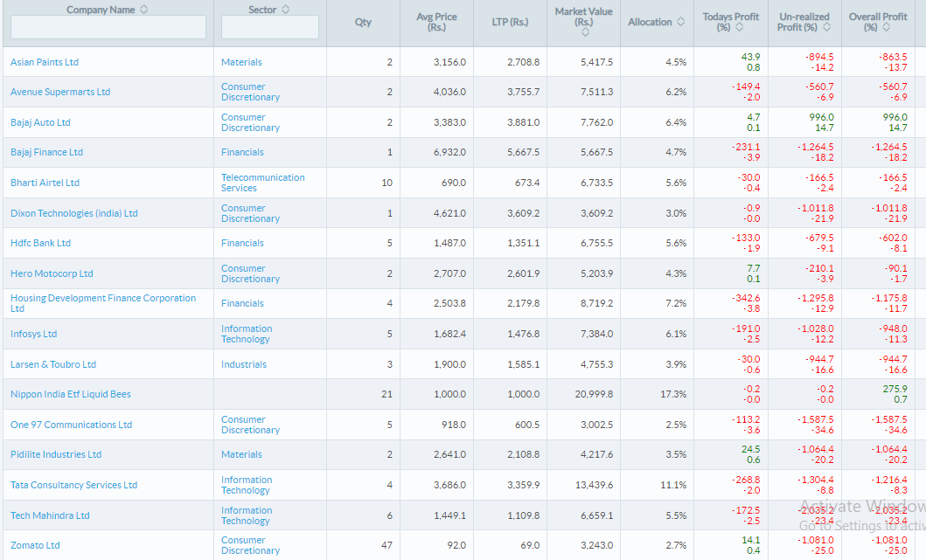
Task: Select Industrials sector for Larsen & Toubro
Action: 243,364
